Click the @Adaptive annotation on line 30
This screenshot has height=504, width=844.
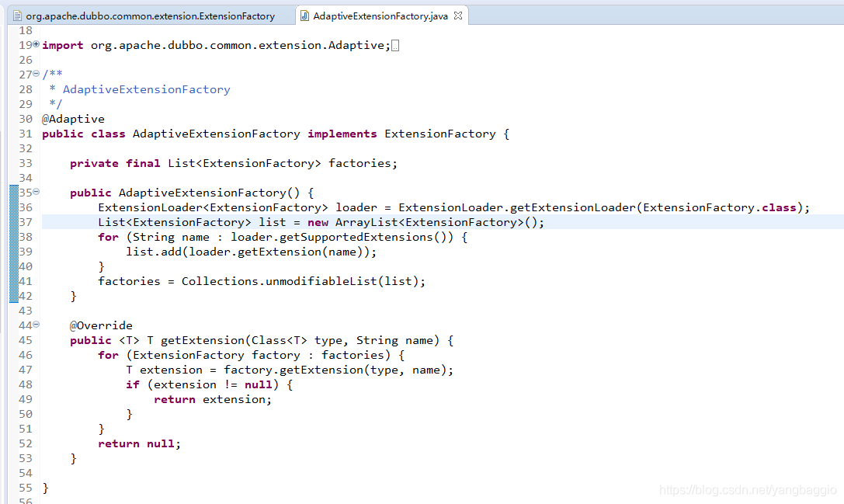click(x=73, y=119)
